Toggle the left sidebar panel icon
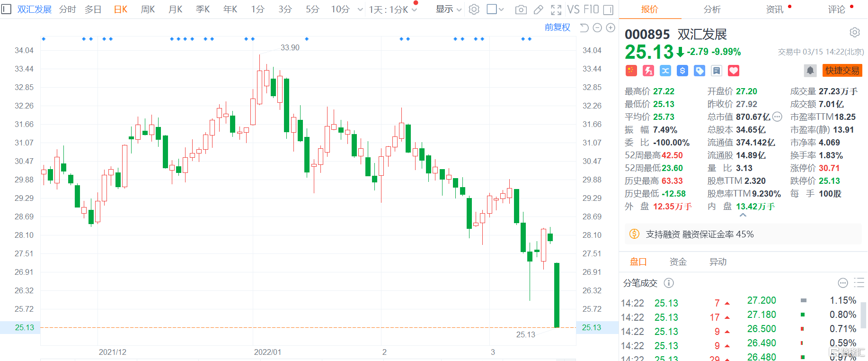The width and height of the screenshot is (868, 361). tap(6, 9)
